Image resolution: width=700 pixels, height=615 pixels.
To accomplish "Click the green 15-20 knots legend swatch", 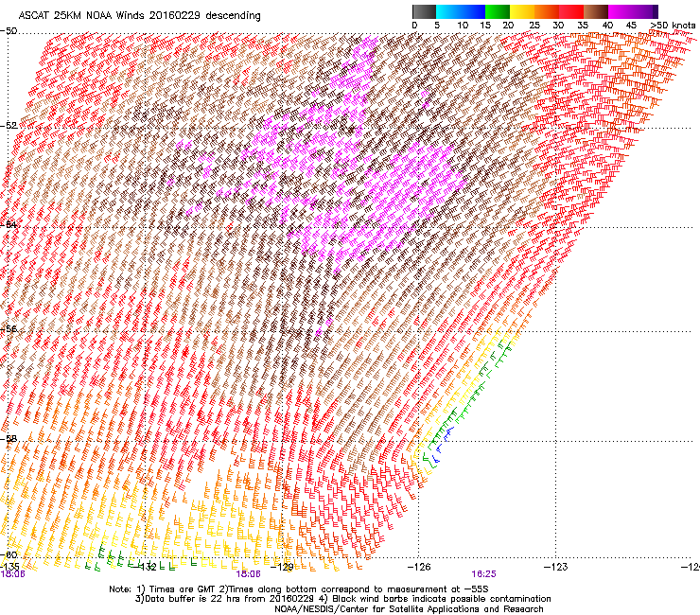I will [497, 11].
